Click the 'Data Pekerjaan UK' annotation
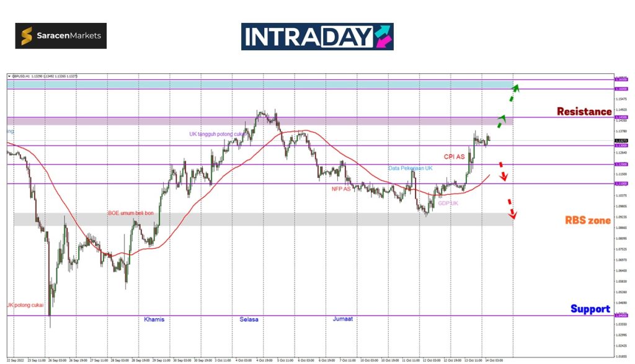Image resolution: width=635 pixels, height=364 pixels. coord(411,169)
